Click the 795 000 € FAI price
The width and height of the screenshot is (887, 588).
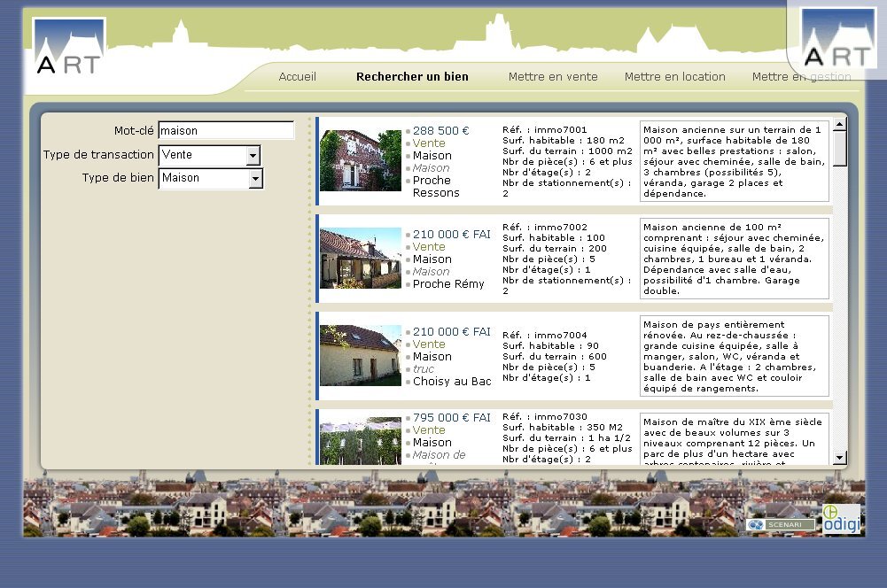451,417
